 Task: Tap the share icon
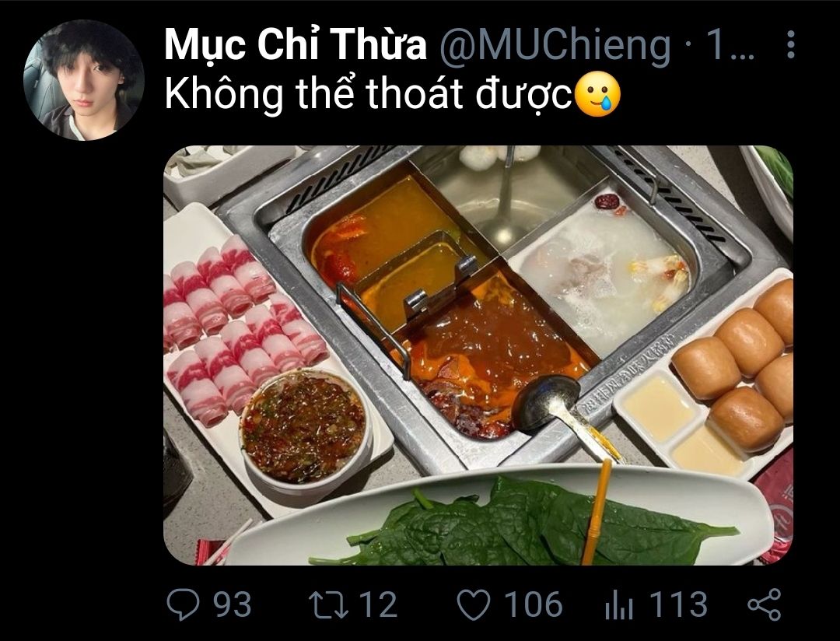(765, 604)
